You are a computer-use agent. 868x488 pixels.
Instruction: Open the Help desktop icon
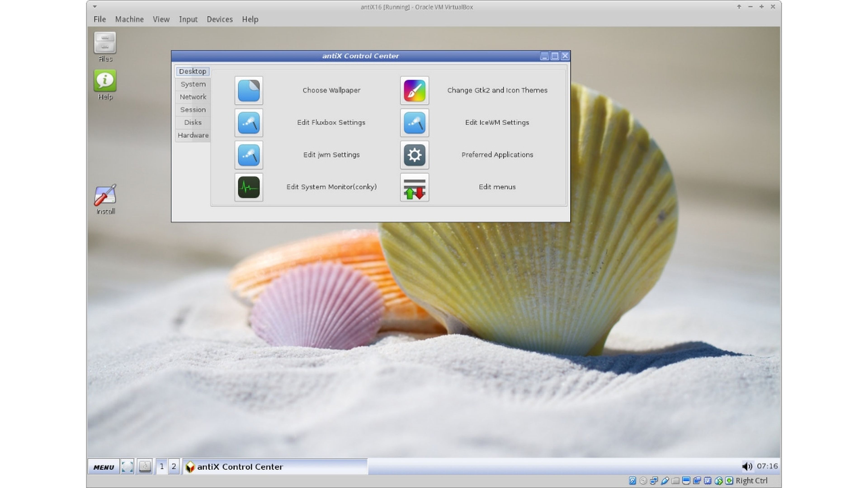[x=105, y=81]
